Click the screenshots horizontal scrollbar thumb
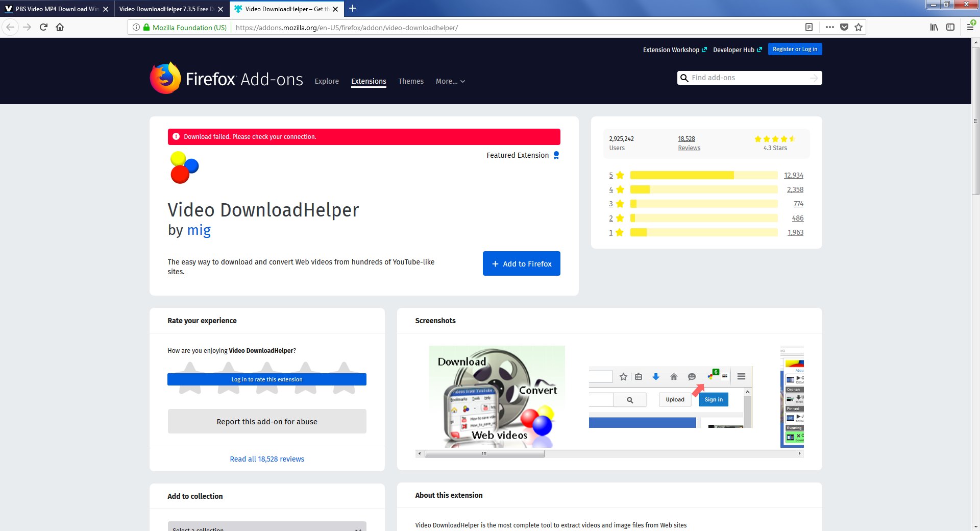Image resolution: width=980 pixels, height=531 pixels. (x=484, y=453)
